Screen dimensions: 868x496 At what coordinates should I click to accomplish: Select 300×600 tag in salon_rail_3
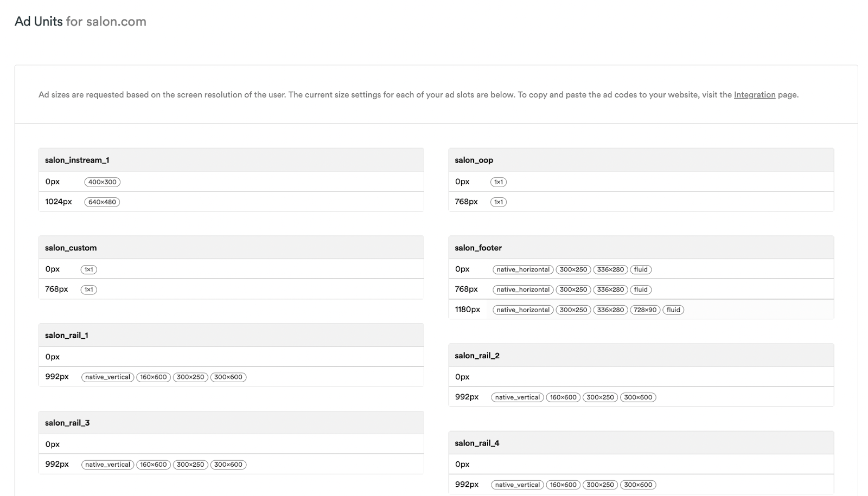click(x=228, y=465)
